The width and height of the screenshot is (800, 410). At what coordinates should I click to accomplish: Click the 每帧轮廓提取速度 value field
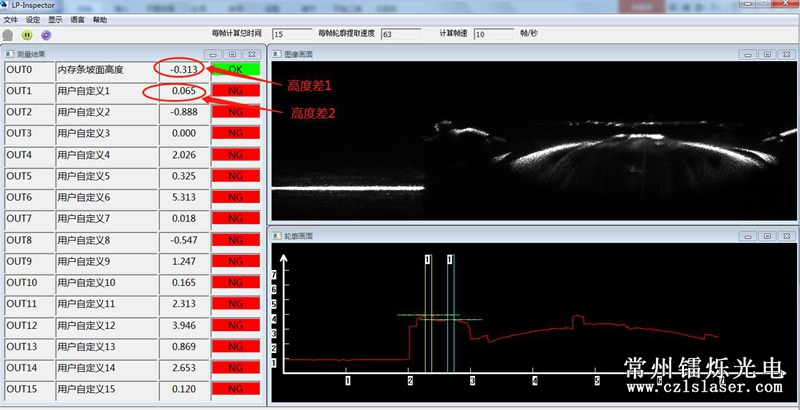click(399, 34)
